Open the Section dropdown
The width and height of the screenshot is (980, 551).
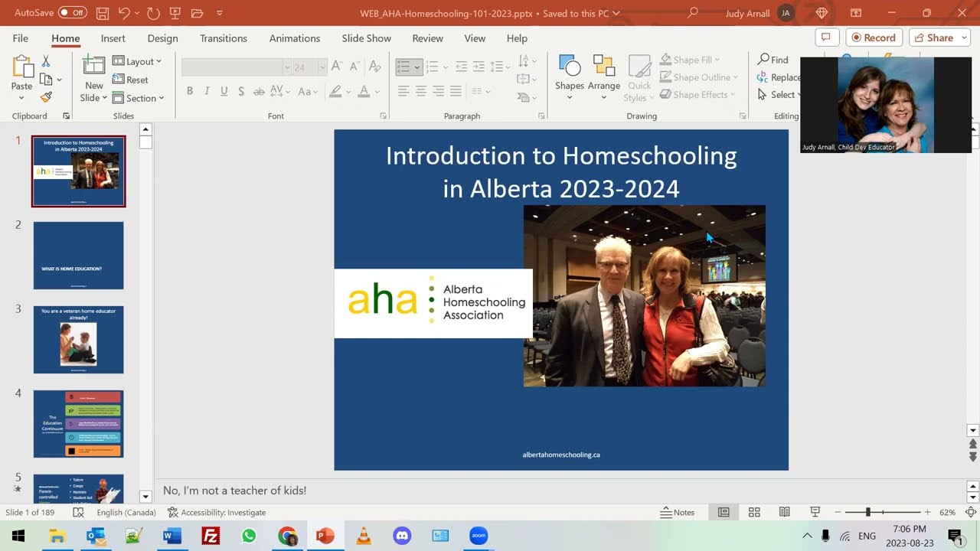click(139, 98)
